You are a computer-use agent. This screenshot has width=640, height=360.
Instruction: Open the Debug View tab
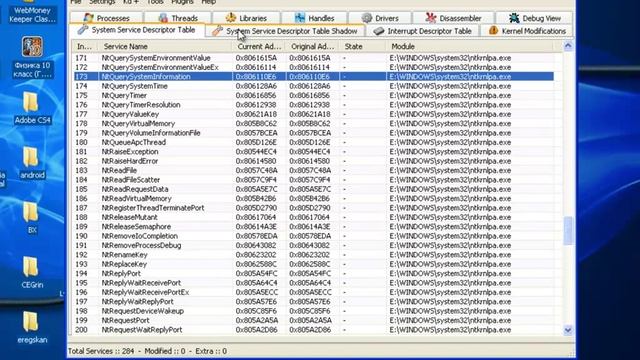click(x=534, y=18)
